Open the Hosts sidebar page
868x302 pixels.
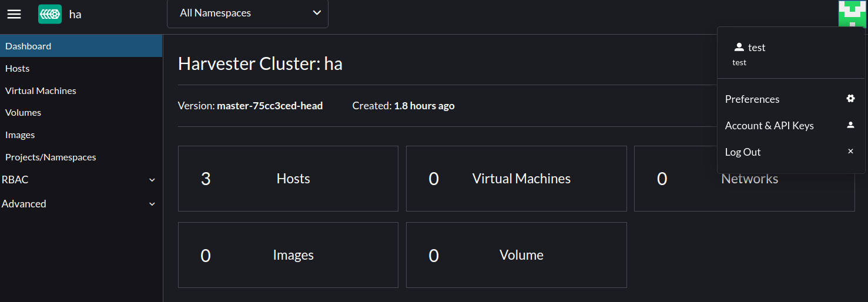[81, 68]
